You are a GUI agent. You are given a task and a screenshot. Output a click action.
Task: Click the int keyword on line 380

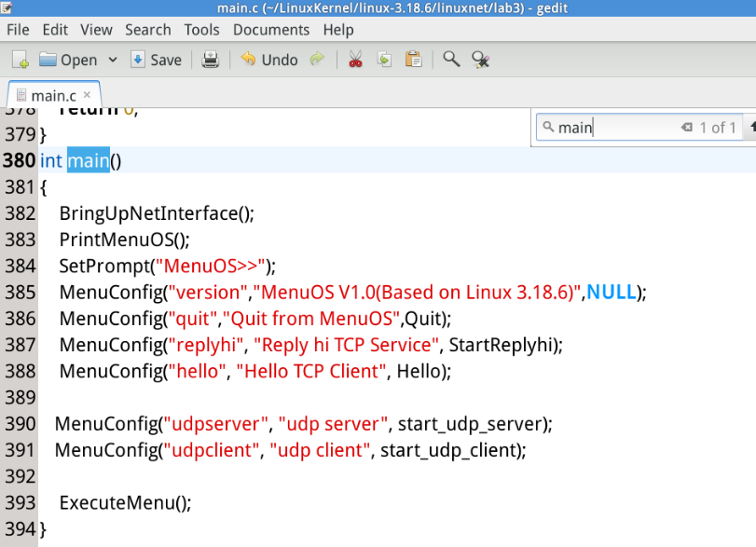[50, 160]
